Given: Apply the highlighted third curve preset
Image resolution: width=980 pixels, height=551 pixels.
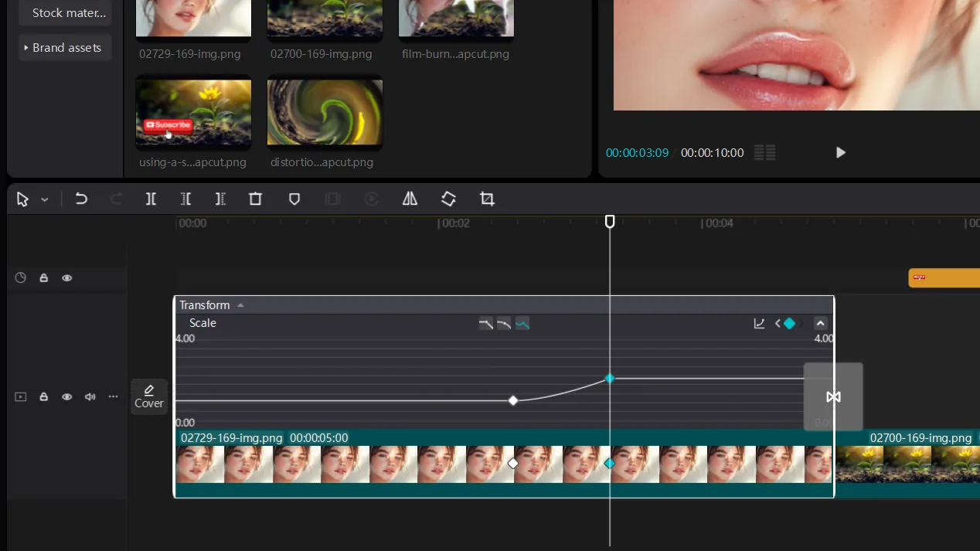Looking at the screenshot, I should 522,323.
